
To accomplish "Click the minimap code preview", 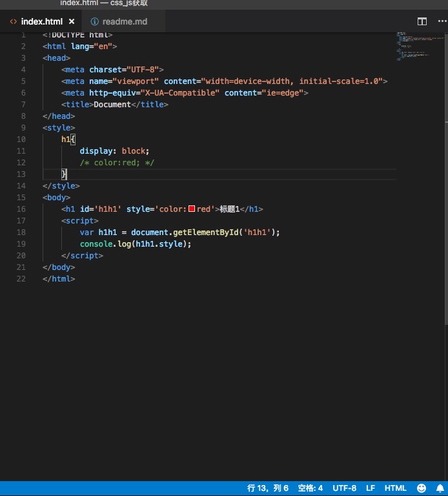I will (x=417, y=46).
